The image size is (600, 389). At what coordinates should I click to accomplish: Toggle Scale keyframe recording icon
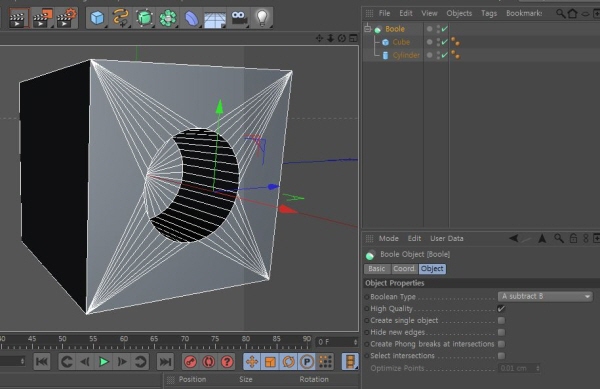click(x=270, y=361)
